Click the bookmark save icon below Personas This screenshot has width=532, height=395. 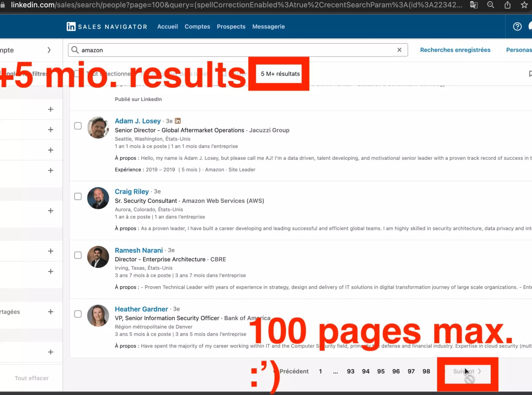pos(530,74)
